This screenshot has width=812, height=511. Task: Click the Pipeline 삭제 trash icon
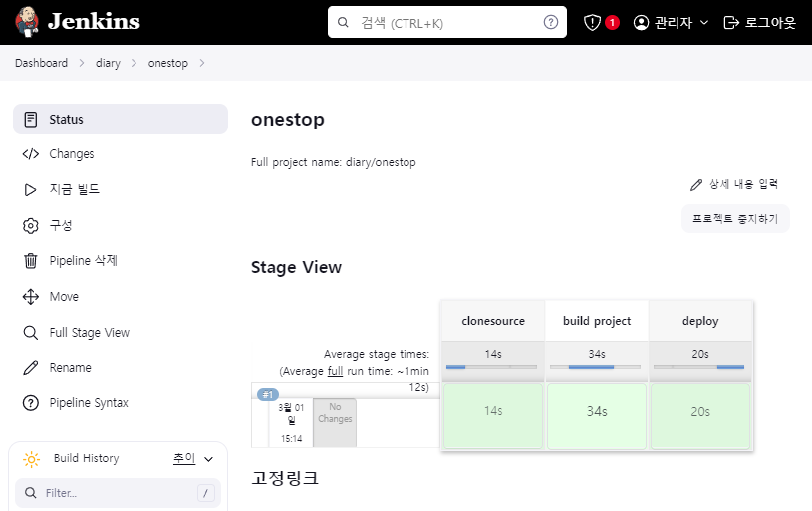31,260
